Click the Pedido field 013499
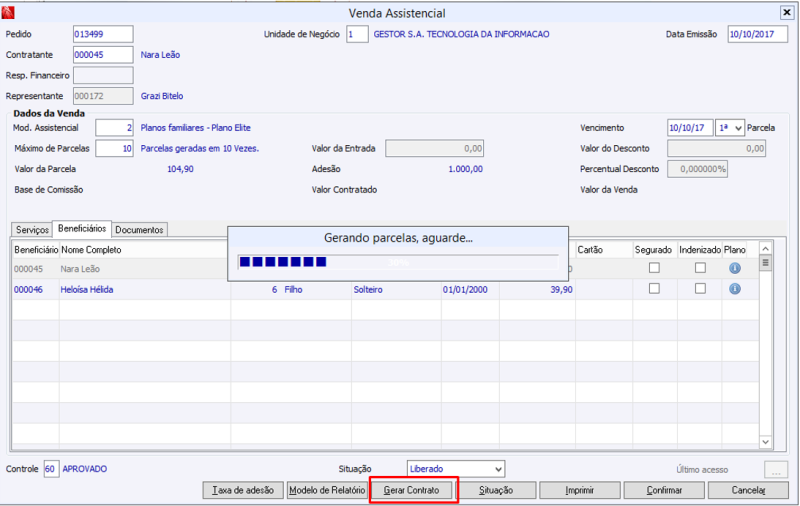800x506 pixels. (x=103, y=34)
